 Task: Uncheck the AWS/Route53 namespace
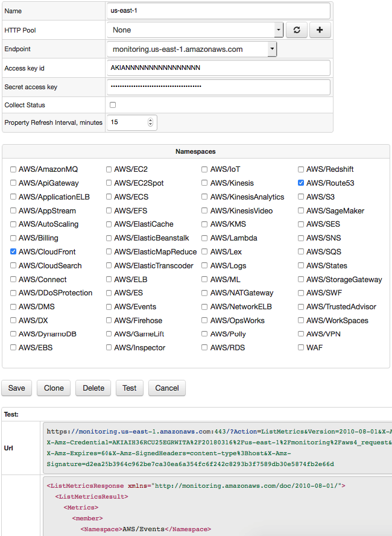pyautogui.click(x=301, y=183)
